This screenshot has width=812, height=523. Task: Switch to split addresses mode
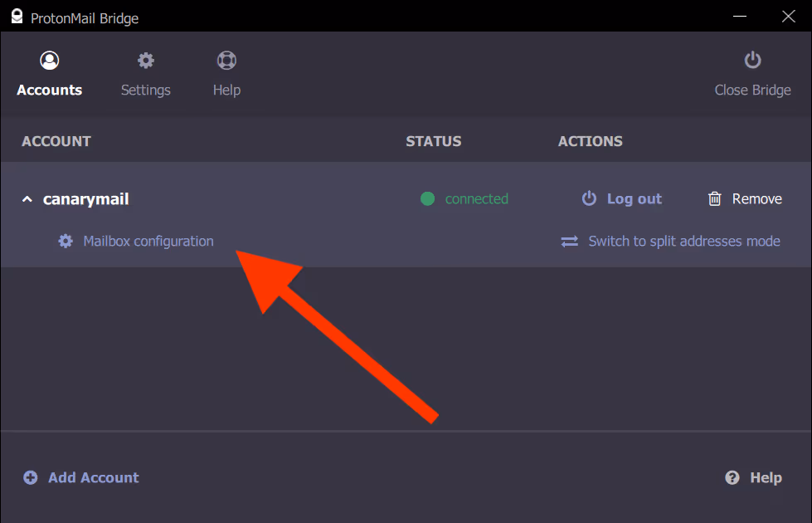[671, 241]
